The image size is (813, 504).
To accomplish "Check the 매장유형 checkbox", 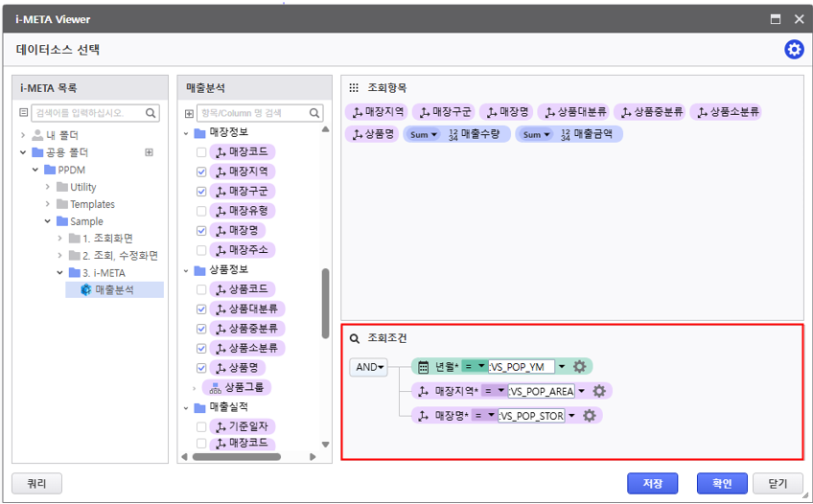I will pos(200,211).
